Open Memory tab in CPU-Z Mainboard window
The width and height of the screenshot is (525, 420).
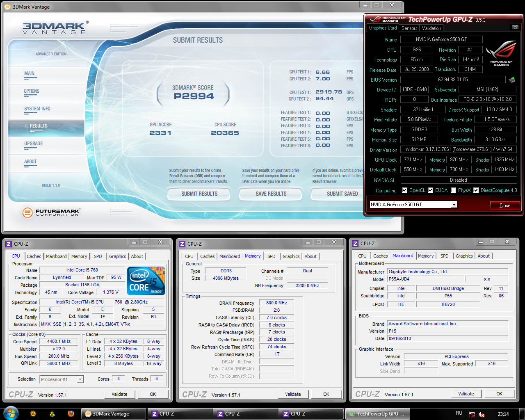pyautogui.click(x=426, y=256)
